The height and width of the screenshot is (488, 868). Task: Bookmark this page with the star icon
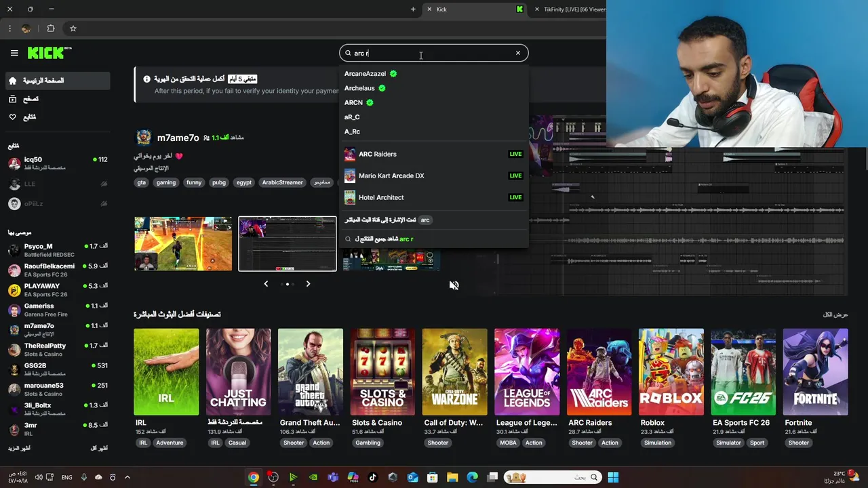click(x=73, y=28)
